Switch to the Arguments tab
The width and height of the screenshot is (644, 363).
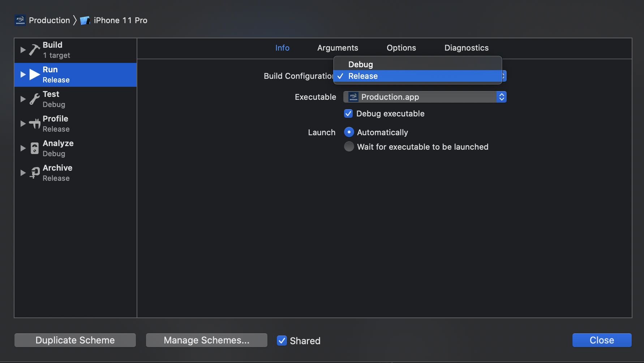pyautogui.click(x=338, y=48)
